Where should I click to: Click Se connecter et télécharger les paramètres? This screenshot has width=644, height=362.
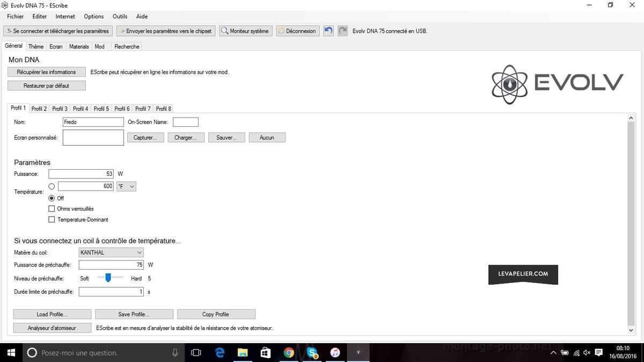(58, 31)
